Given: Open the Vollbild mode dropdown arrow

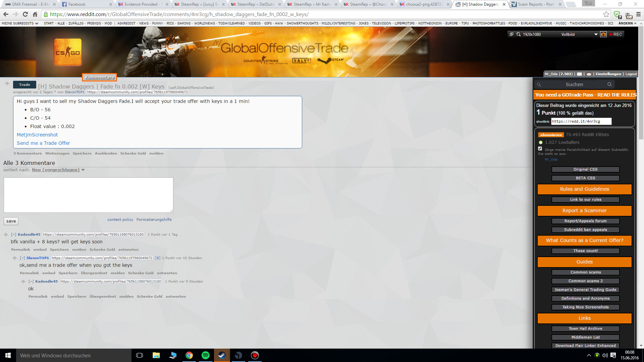Looking at the screenshot, I should click(596, 34).
